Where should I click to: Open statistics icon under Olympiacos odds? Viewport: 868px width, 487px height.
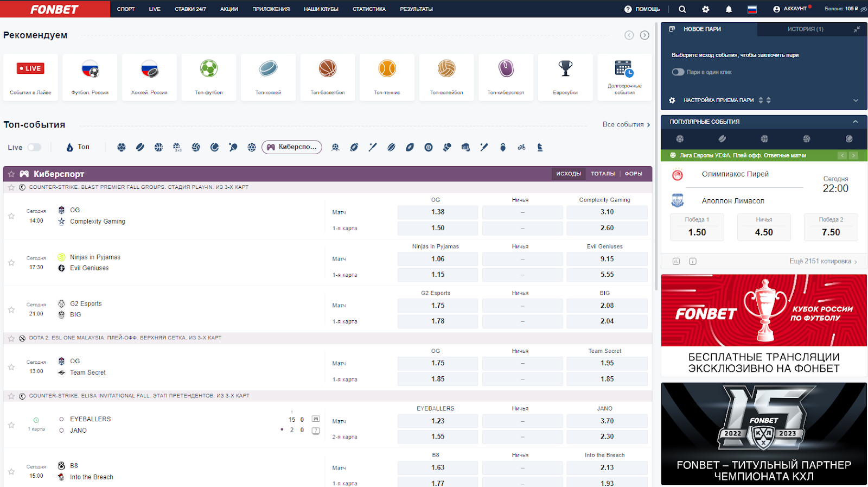pyautogui.click(x=676, y=261)
